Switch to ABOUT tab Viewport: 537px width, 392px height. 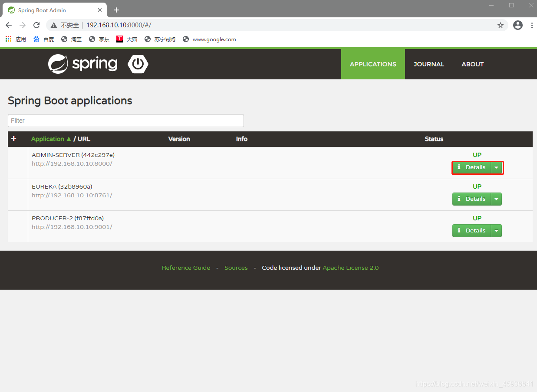pos(472,64)
